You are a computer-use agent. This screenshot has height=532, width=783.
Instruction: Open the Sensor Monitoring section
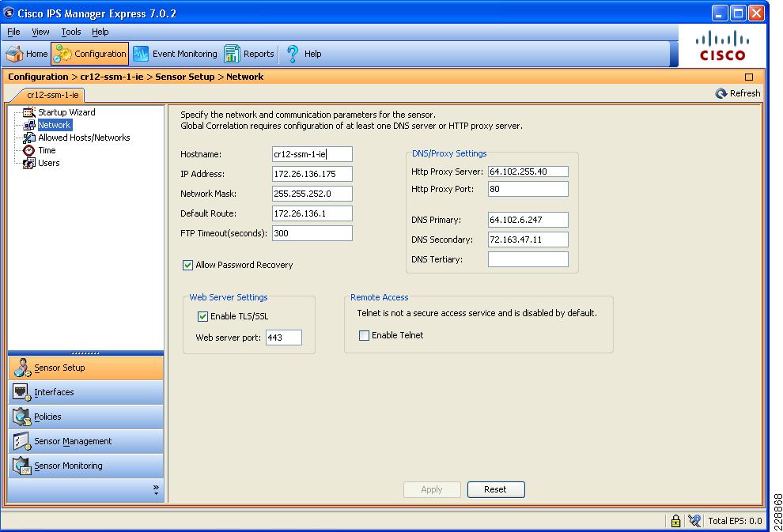pyautogui.click(x=85, y=466)
